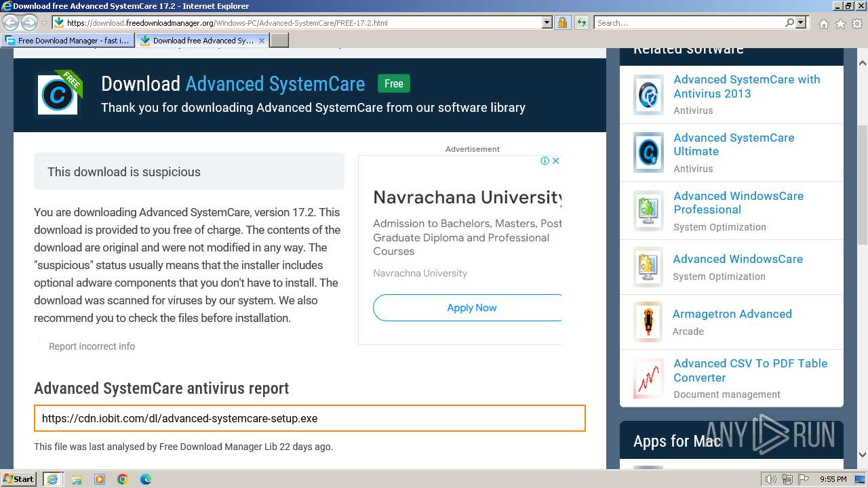Expand the address bar URL dropdown

pos(547,22)
